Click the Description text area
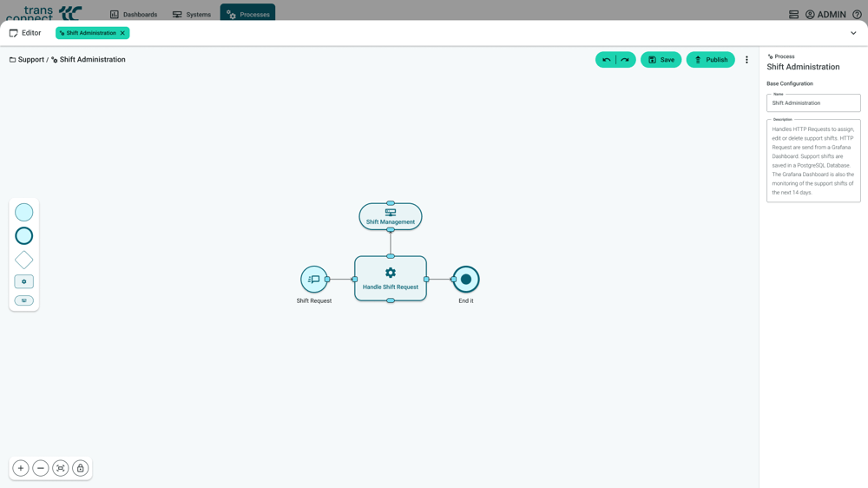The image size is (868, 488). tap(813, 161)
